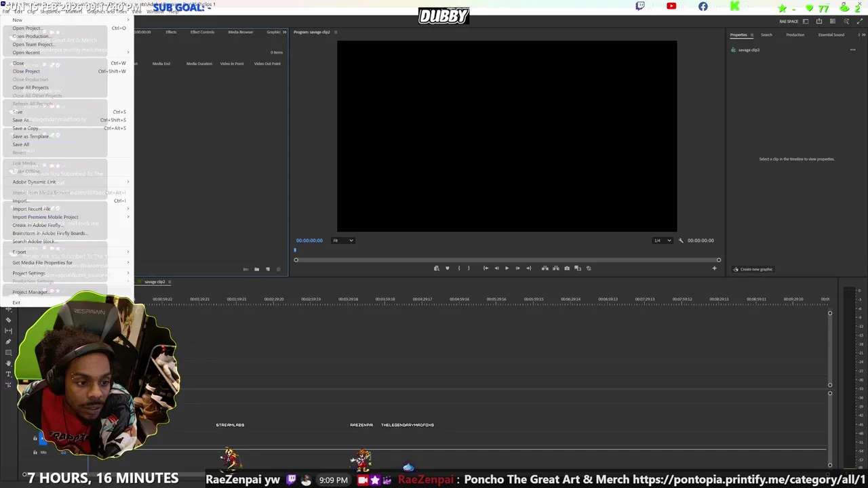This screenshot has height=488, width=868.
Task: Switch to the Essential Sound tab
Action: (x=831, y=35)
